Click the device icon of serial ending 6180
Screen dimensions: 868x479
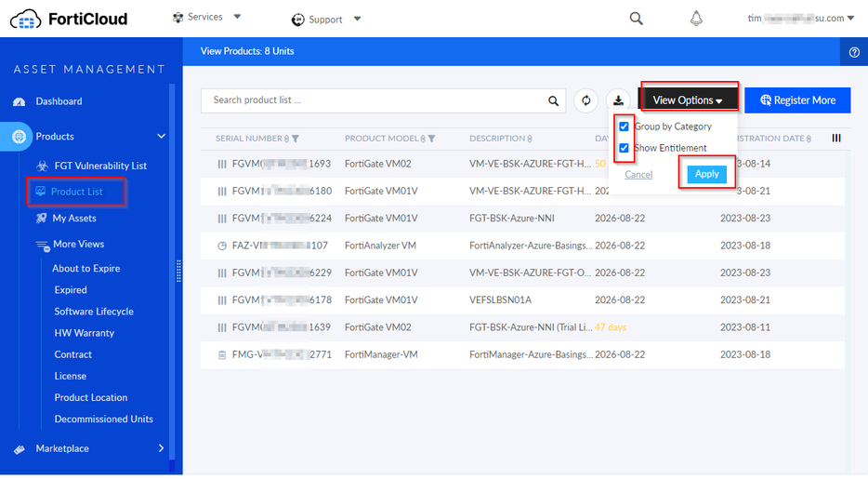coord(222,191)
